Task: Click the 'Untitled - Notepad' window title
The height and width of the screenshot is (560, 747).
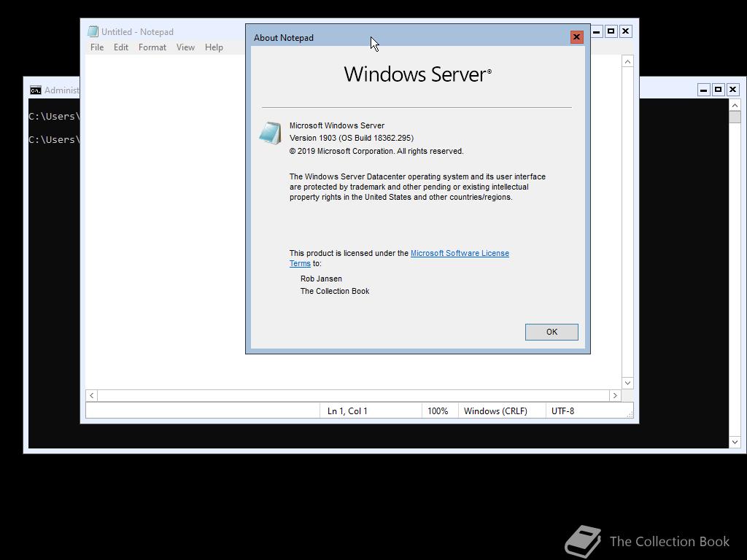Action: coord(137,32)
